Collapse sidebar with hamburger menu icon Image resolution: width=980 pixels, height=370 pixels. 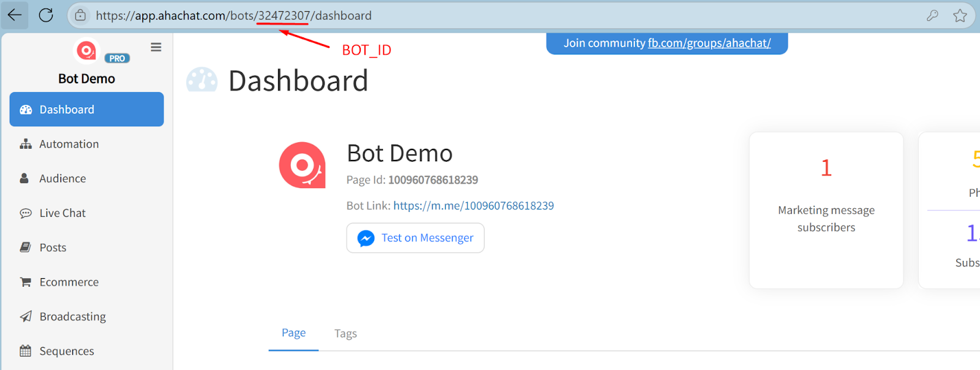pyautogui.click(x=156, y=47)
